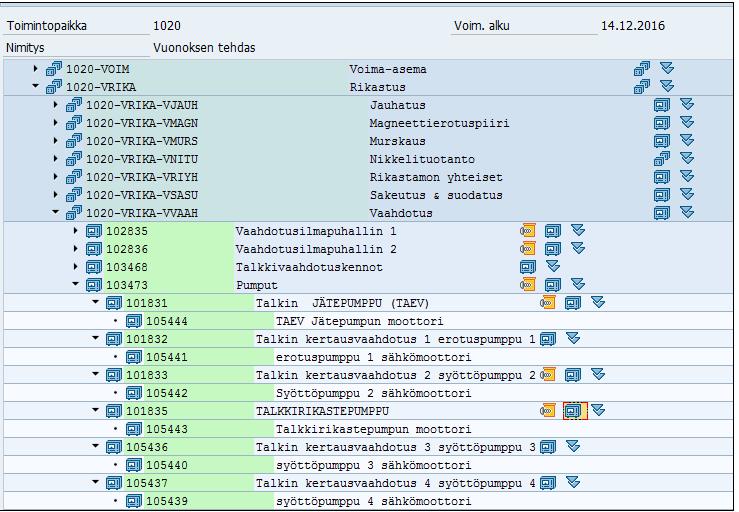Expand the 1020-VRIKA-VNITU node

tap(56, 158)
